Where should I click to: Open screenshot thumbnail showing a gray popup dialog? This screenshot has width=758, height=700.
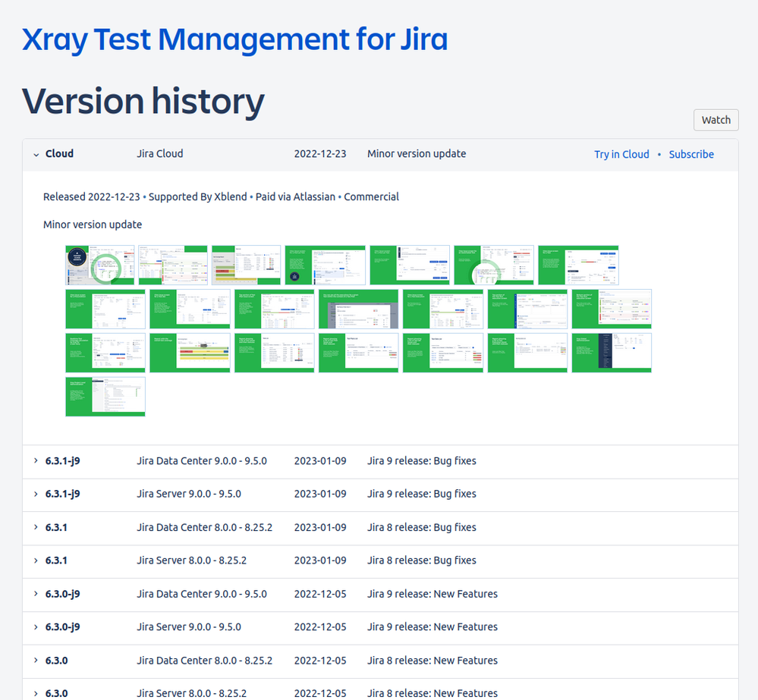pyautogui.click(x=359, y=309)
